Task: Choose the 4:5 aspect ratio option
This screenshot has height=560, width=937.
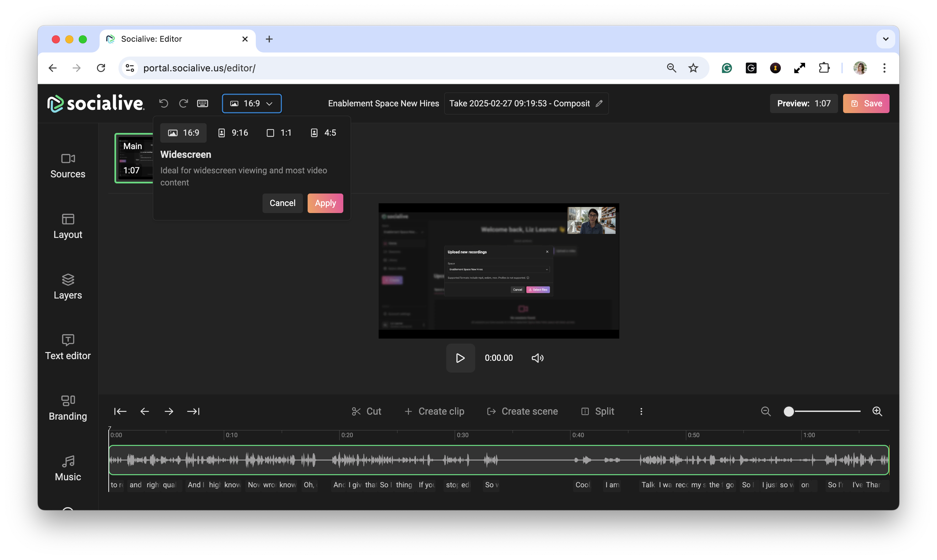Action: point(323,133)
